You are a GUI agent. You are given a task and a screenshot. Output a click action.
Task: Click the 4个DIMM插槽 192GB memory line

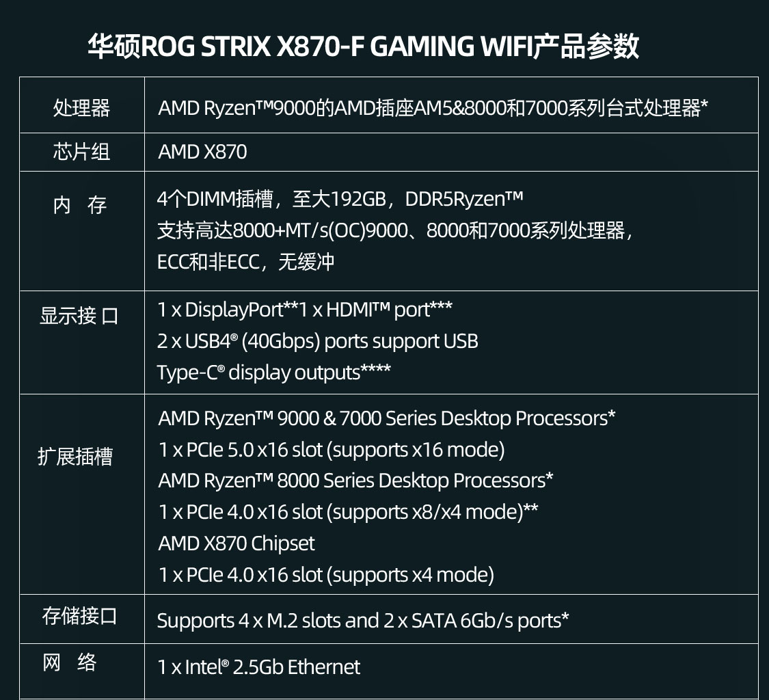point(340,199)
